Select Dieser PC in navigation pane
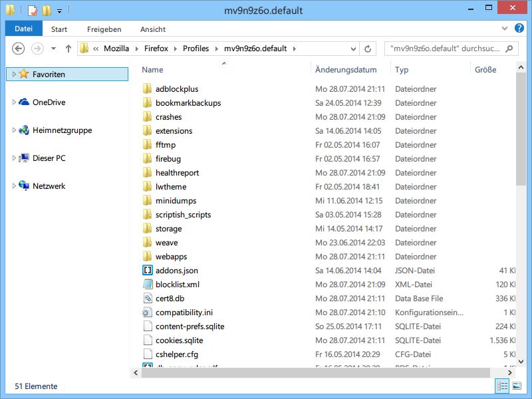 pyautogui.click(x=49, y=158)
